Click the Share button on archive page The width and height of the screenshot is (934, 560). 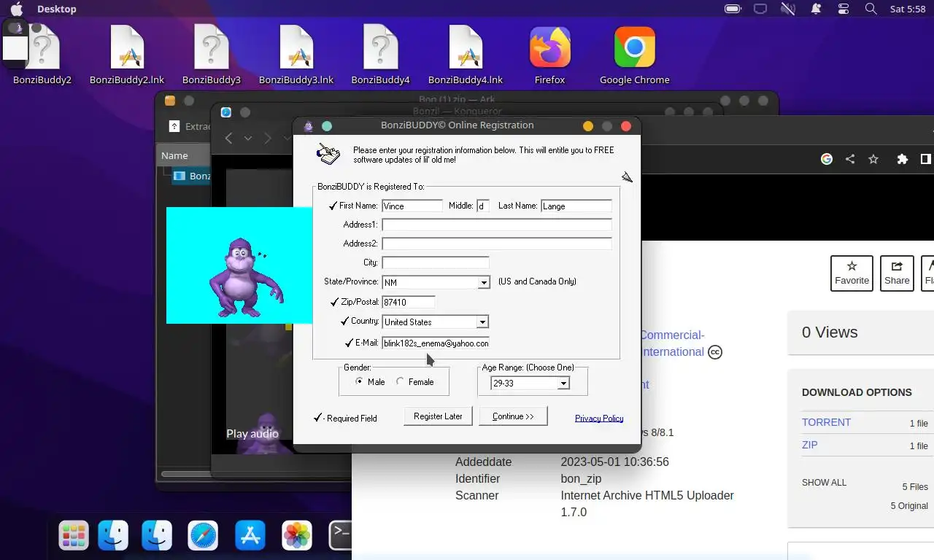(x=897, y=273)
